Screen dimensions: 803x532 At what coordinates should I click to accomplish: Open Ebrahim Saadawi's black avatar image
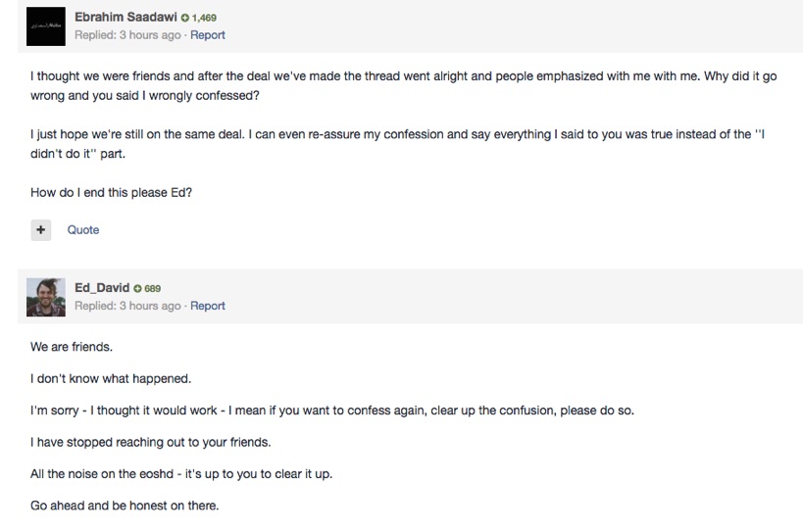coord(46,26)
